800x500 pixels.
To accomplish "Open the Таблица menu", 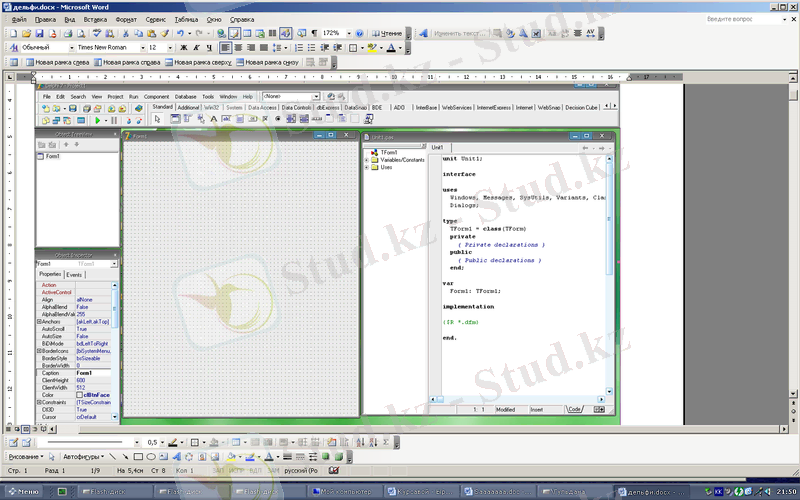I will click(x=186, y=19).
